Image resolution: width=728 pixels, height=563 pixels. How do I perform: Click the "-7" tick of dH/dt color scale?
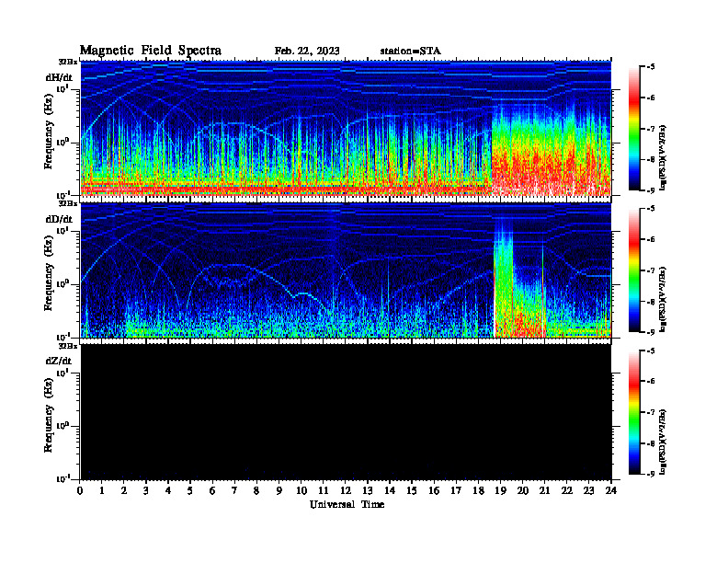[651, 129]
